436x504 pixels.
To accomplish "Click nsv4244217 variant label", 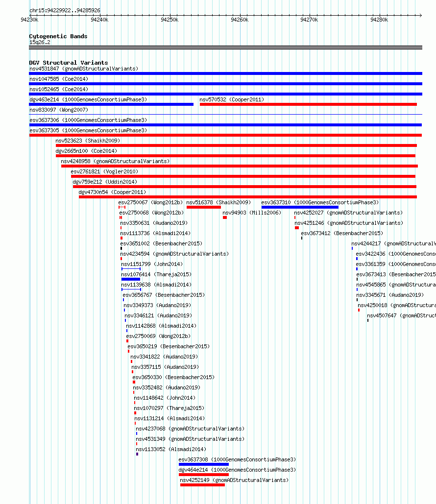I will (x=393, y=243).
